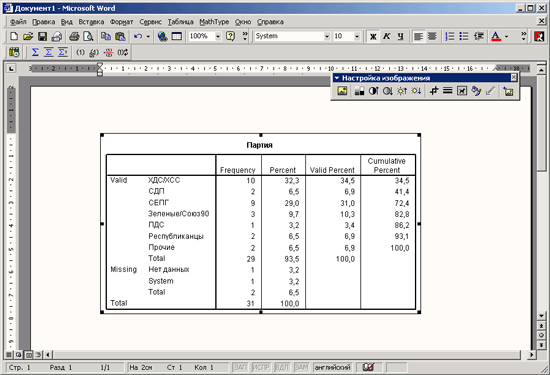
Task: Open the undo history dropdown arrow
Action: [148, 36]
